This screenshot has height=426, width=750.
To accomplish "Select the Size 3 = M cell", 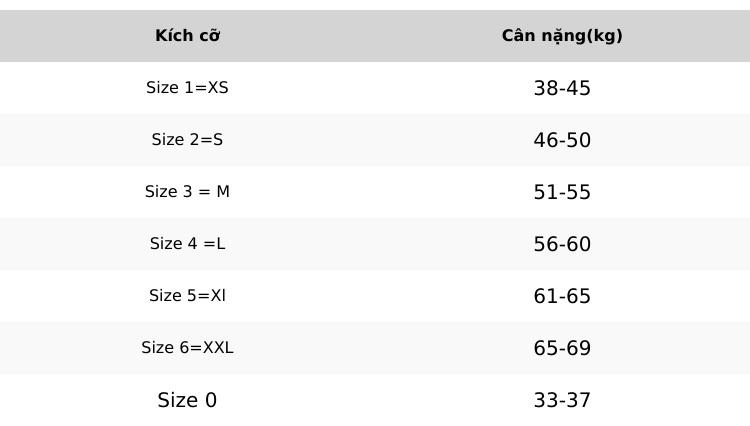I will click(188, 192).
